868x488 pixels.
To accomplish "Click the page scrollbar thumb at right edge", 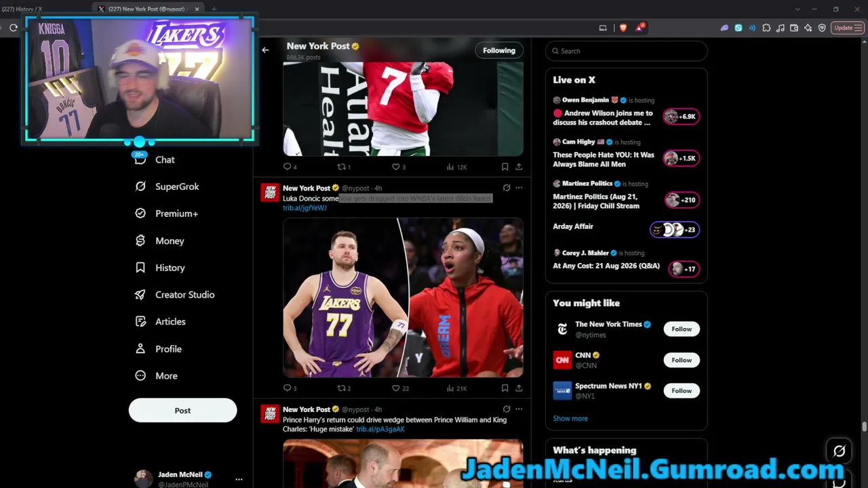I will [x=864, y=427].
